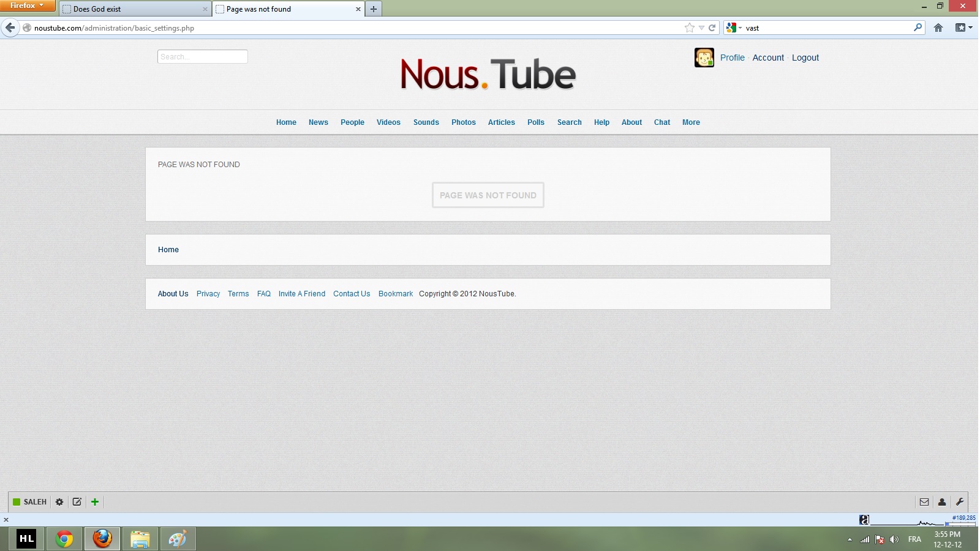This screenshot has width=980, height=551.
Task: Click the user avatar thumbnail near Profile
Action: (704, 58)
